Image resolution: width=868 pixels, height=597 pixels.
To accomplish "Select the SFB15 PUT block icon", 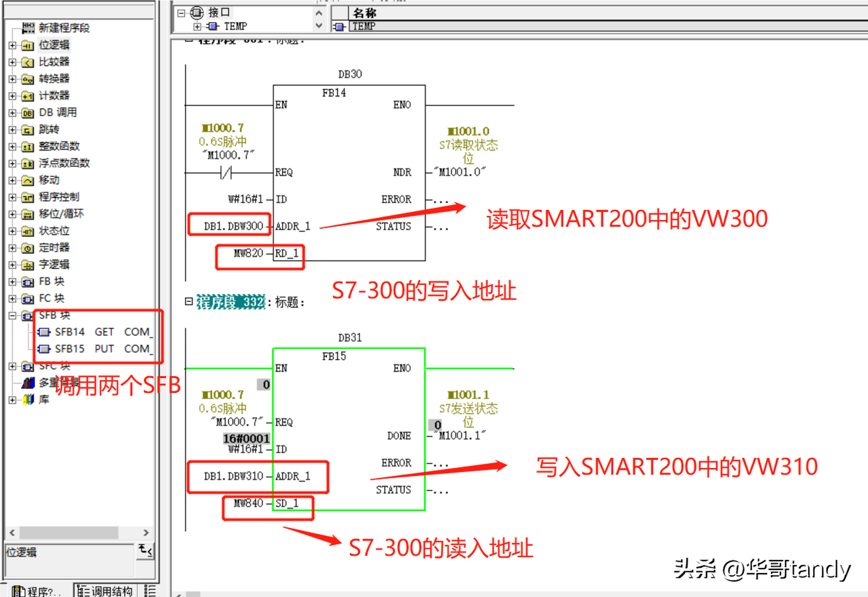I will click(44, 349).
